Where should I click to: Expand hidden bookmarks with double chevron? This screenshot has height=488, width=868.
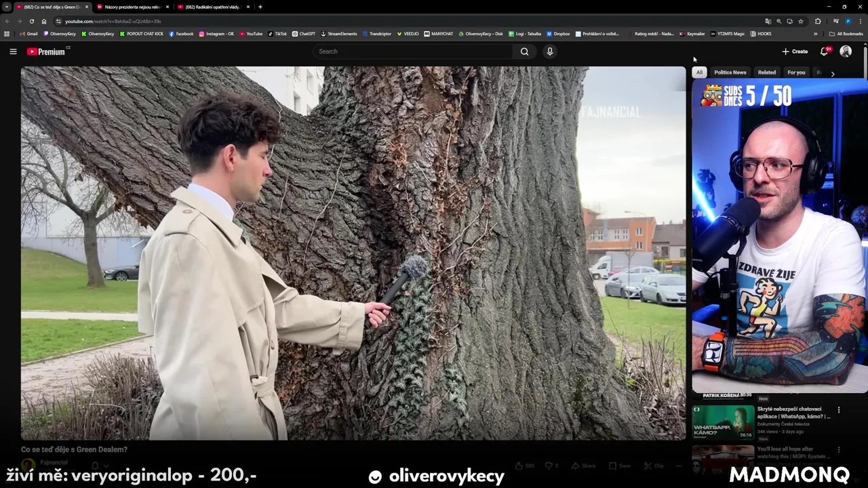click(816, 34)
